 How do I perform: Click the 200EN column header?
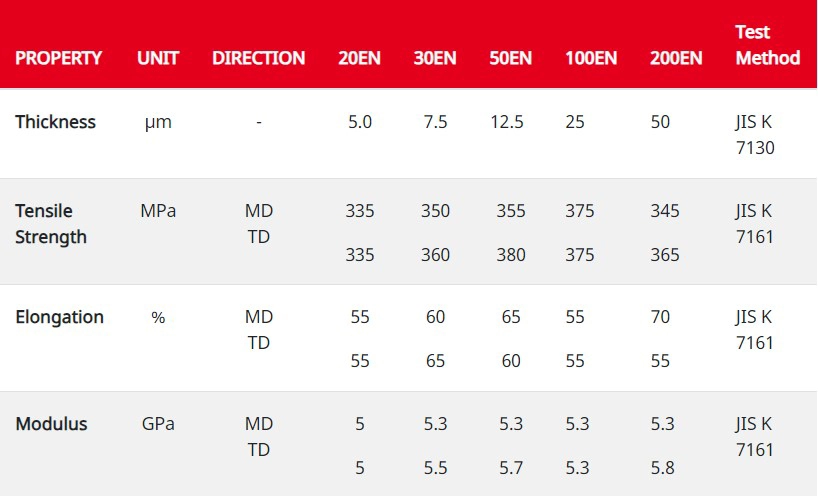tap(676, 58)
